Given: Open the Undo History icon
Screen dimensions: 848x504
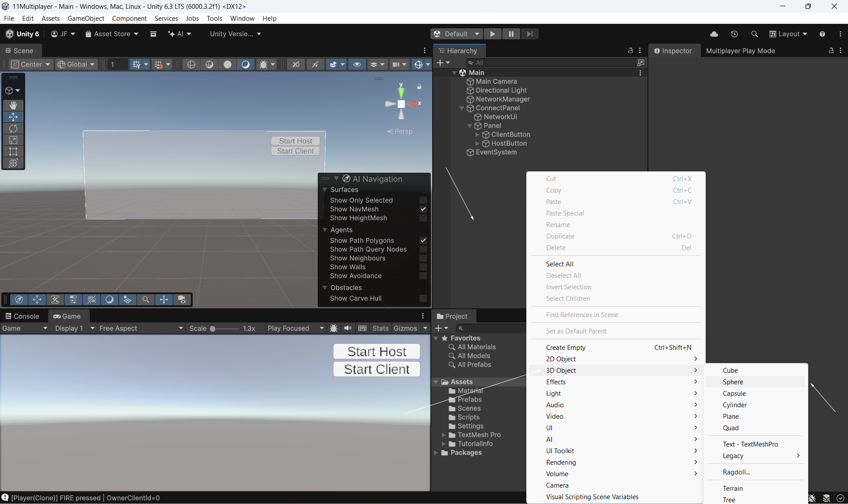Looking at the screenshot, I should 734,34.
